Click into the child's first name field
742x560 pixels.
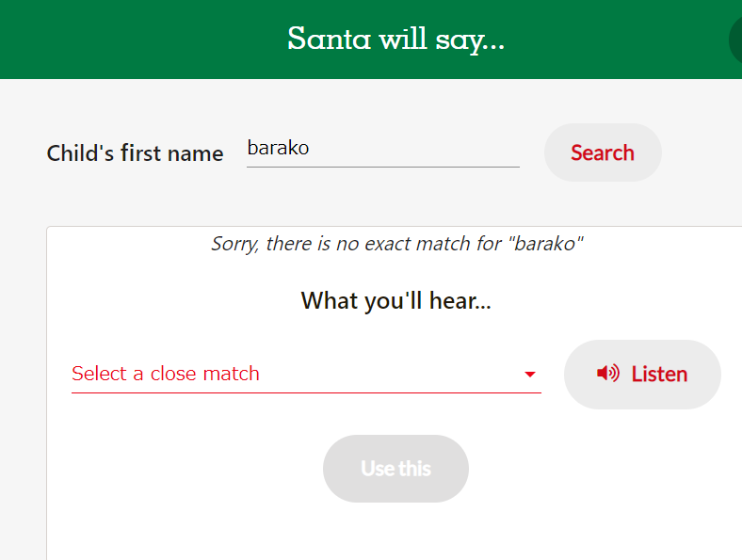382,149
